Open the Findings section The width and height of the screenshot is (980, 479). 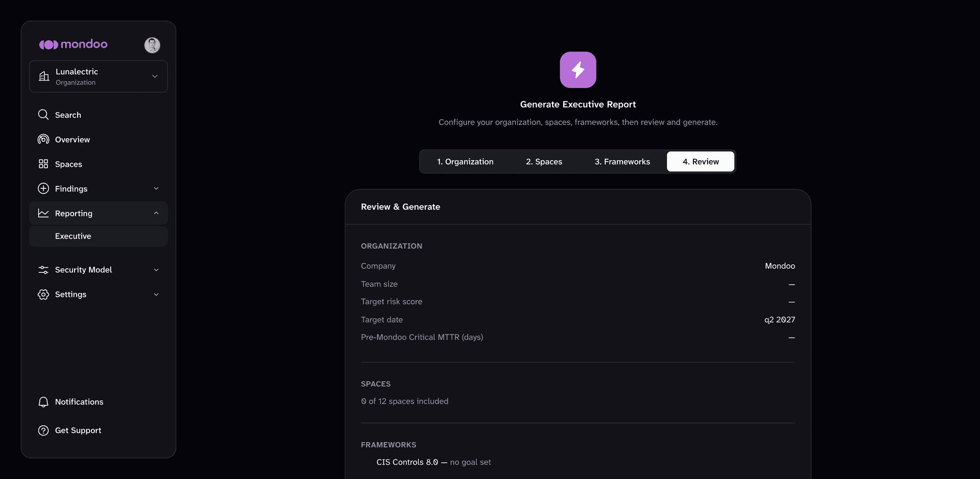click(x=99, y=188)
